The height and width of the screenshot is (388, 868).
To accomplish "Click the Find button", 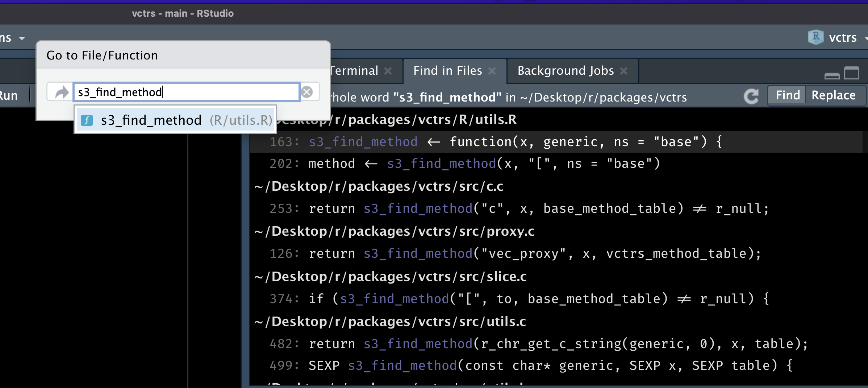I will point(786,95).
